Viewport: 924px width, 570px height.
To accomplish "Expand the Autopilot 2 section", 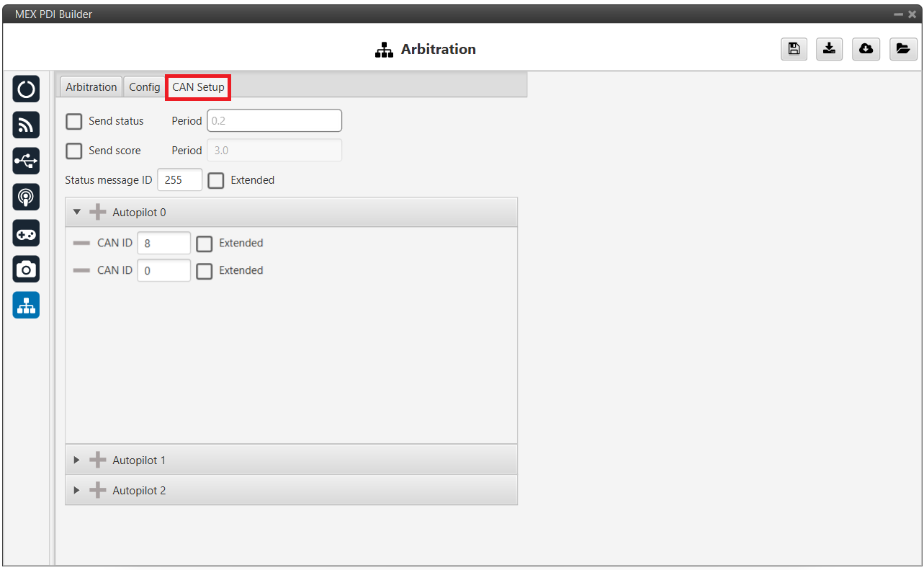I will [x=77, y=491].
